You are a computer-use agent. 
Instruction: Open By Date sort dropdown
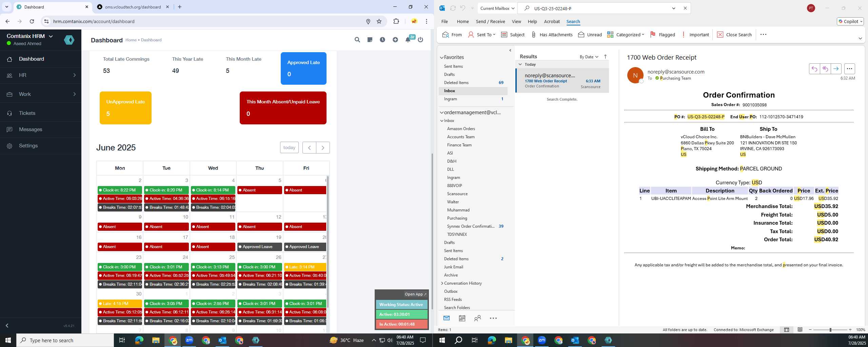[x=589, y=57]
